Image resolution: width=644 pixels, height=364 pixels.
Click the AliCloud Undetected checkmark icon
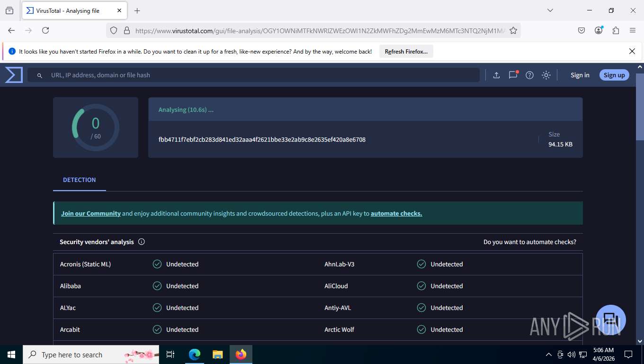tap(421, 286)
